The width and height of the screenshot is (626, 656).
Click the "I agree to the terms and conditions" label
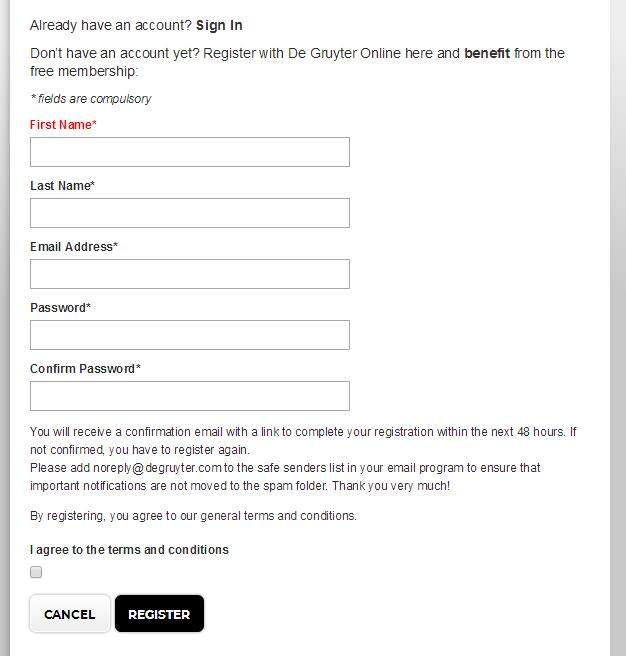[x=129, y=550]
